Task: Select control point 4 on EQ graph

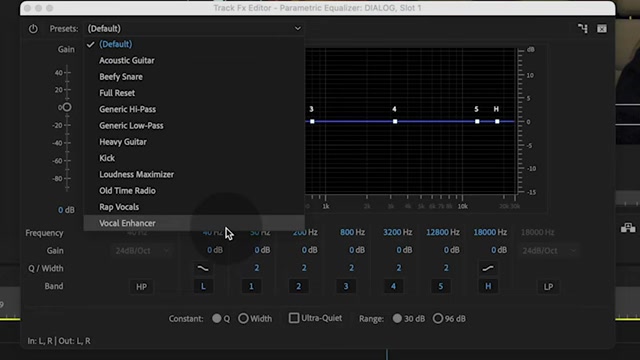Action: [395, 122]
